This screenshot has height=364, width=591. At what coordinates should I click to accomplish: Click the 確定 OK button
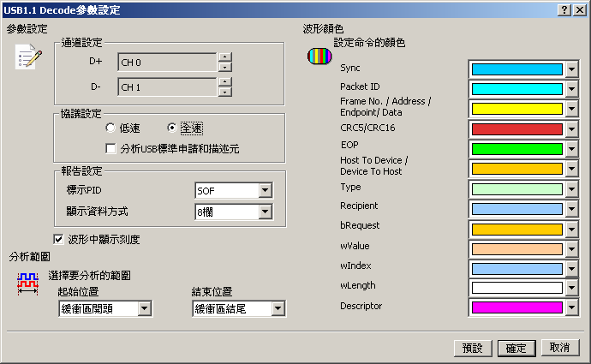516,348
